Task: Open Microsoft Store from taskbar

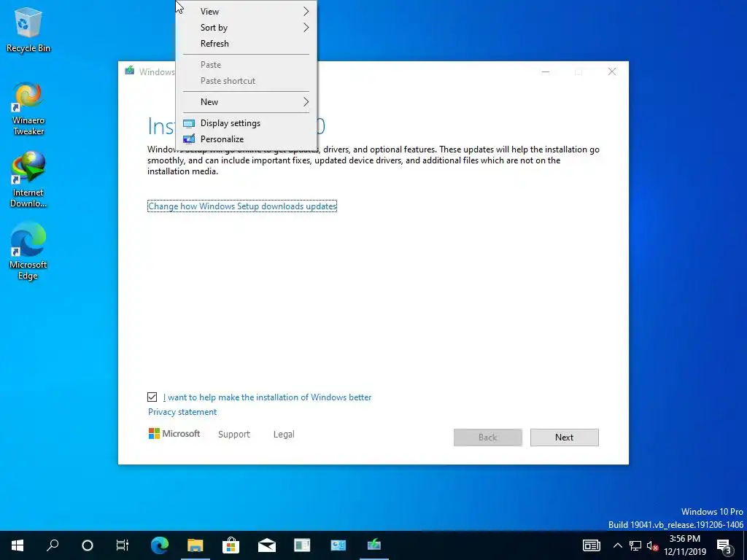Action: coord(231,545)
